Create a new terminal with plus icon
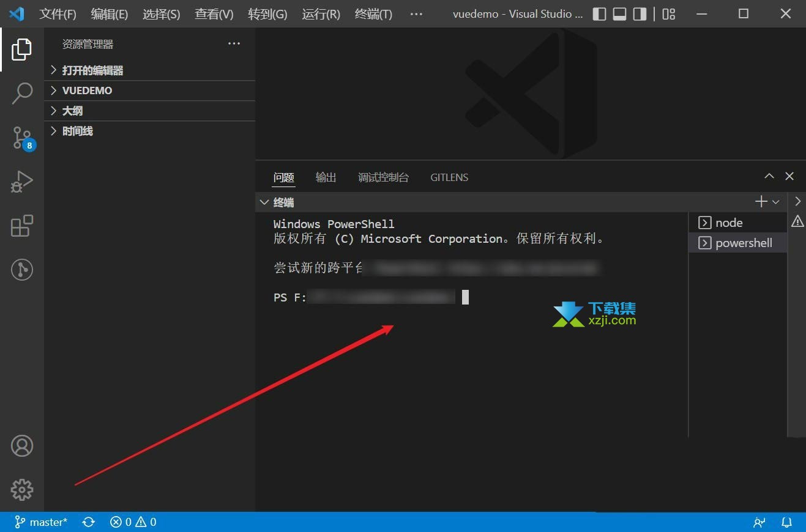The width and height of the screenshot is (806, 532). (x=761, y=201)
